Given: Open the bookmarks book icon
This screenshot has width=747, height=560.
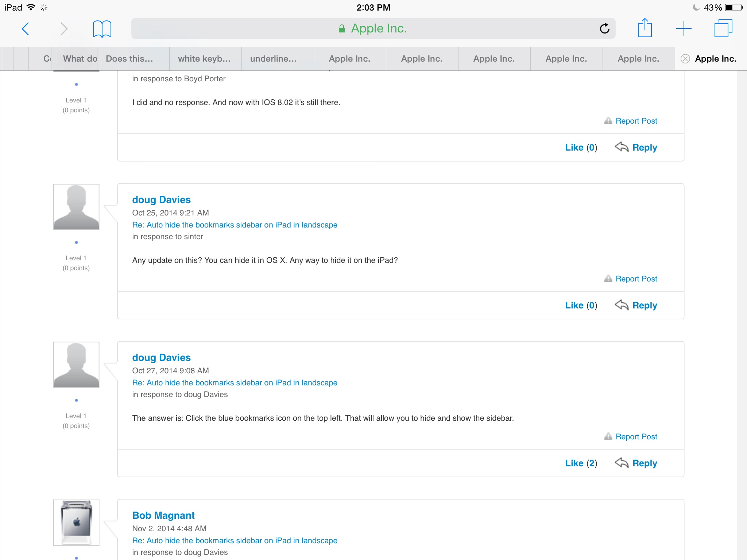Looking at the screenshot, I should click(x=102, y=28).
